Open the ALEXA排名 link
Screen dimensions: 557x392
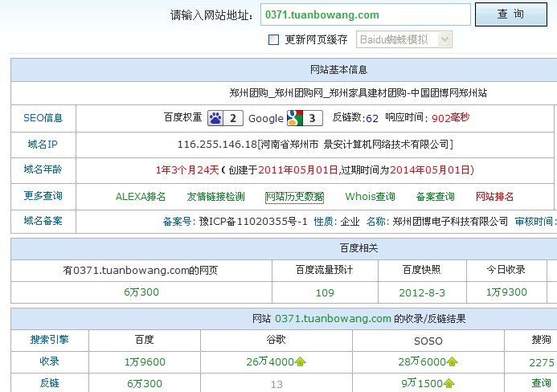click(141, 197)
